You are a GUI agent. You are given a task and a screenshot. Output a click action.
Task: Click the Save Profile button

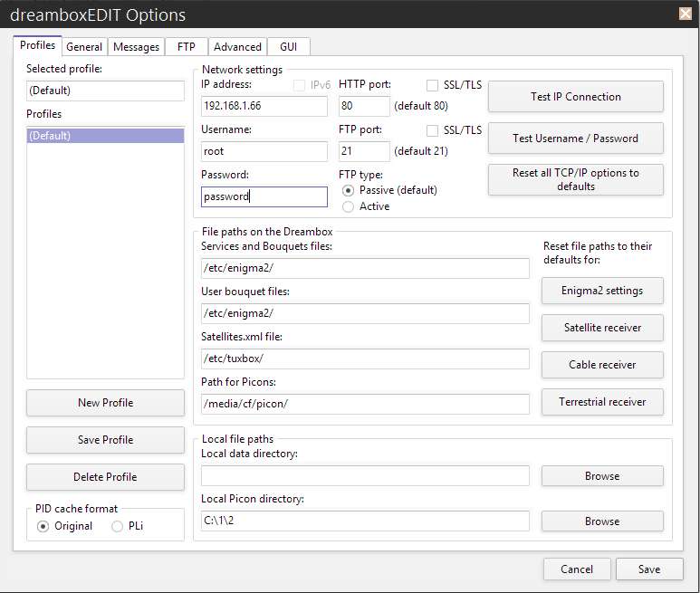pyautogui.click(x=105, y=439)
